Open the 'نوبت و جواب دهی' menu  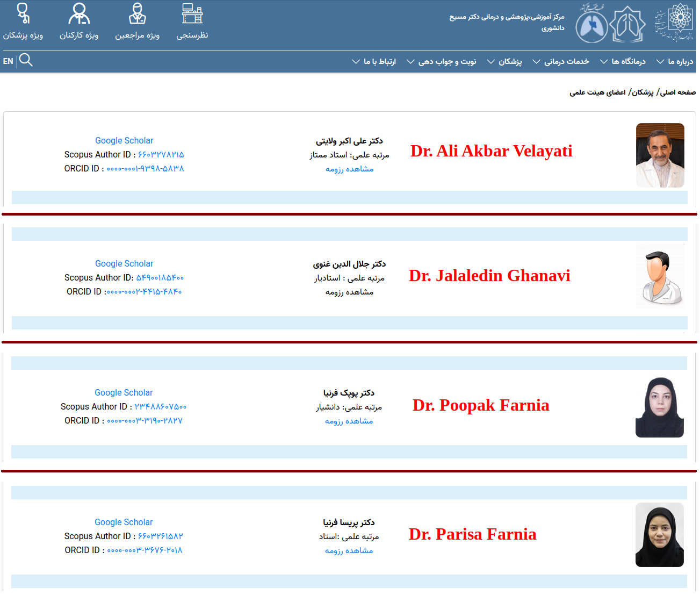[x=442, y=62]
